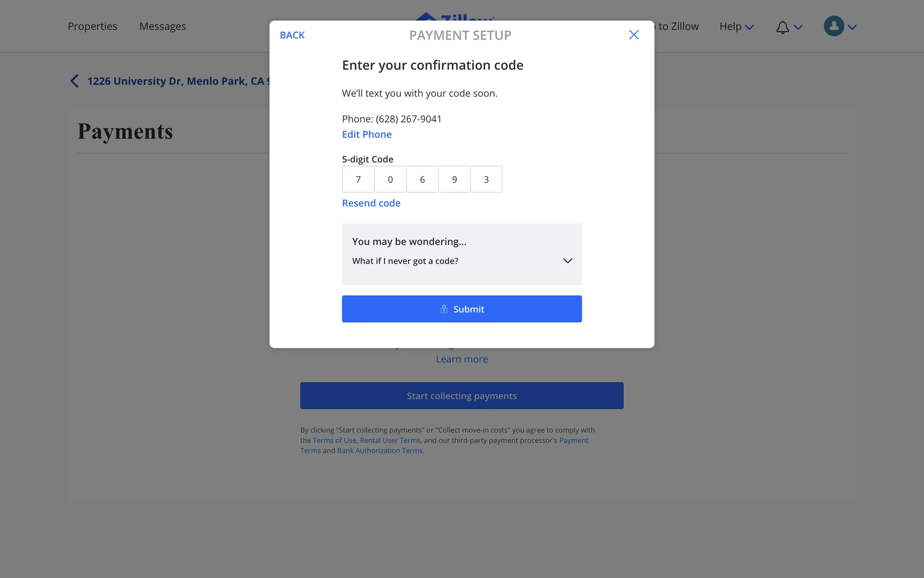The width and height of the screenshot is (924, 578).
Task: Click the user profile avatar icon
Action: coord(834,26)
